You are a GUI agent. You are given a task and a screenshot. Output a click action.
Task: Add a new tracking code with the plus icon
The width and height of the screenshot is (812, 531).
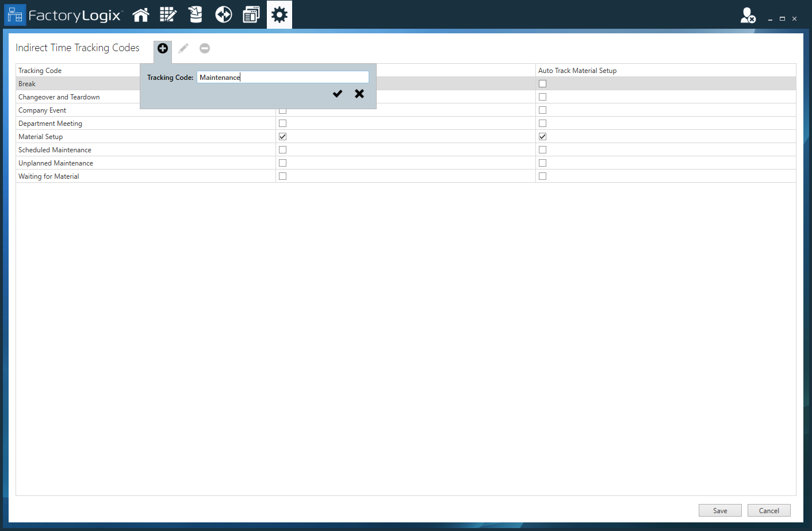coord(162,48)
